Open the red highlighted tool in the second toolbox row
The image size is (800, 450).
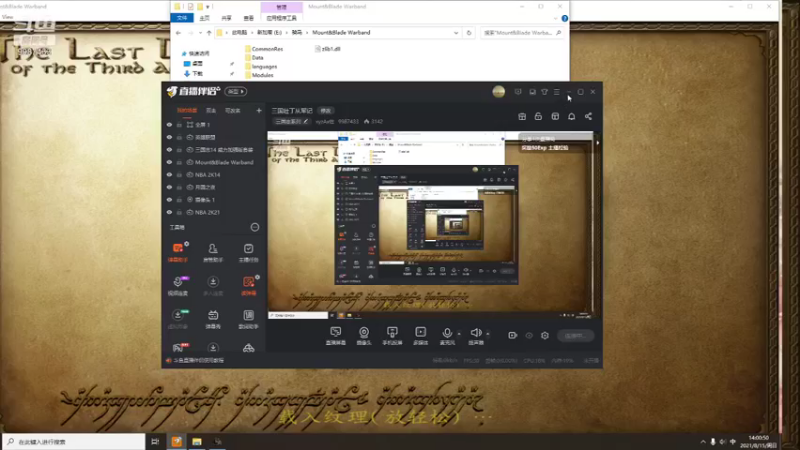(x=248, y=286)
